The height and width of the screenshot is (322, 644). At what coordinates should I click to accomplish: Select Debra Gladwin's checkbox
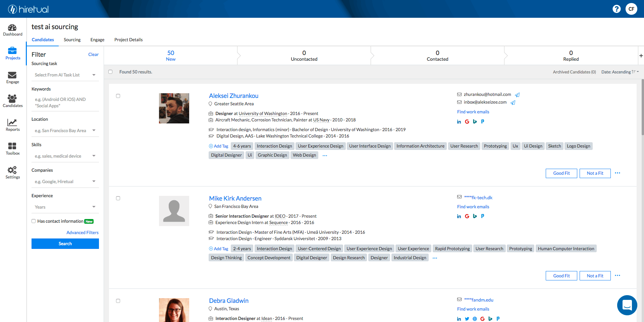tap(118, 301)
